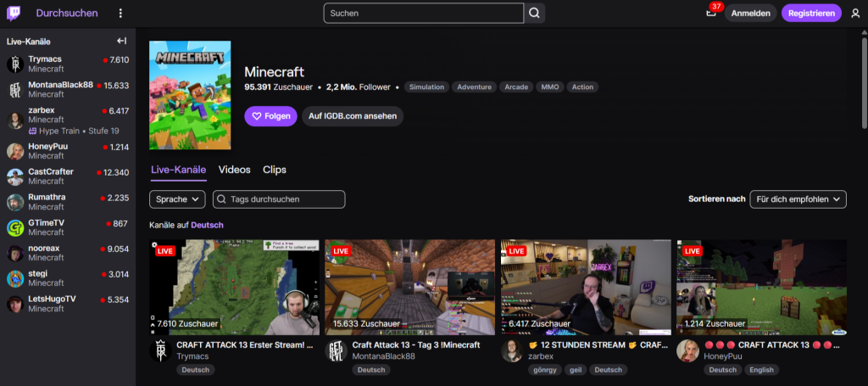Open the Sprache language dropdown

click(x=177, y=199)
